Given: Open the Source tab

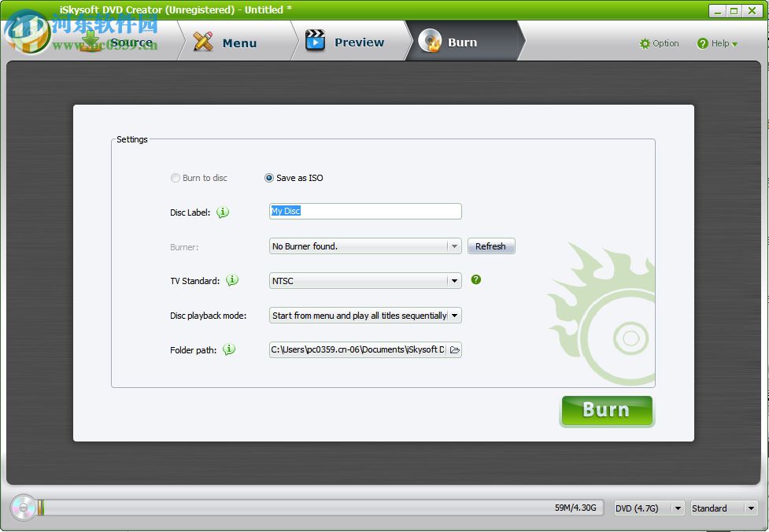Looking at the screenshot, I should click(x=116, y=42).
